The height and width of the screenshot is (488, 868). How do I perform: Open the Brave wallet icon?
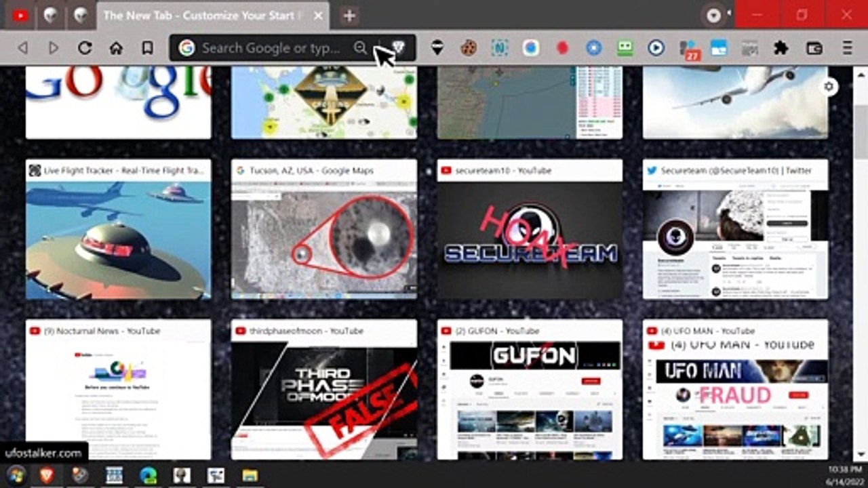[x=814, y=48]
